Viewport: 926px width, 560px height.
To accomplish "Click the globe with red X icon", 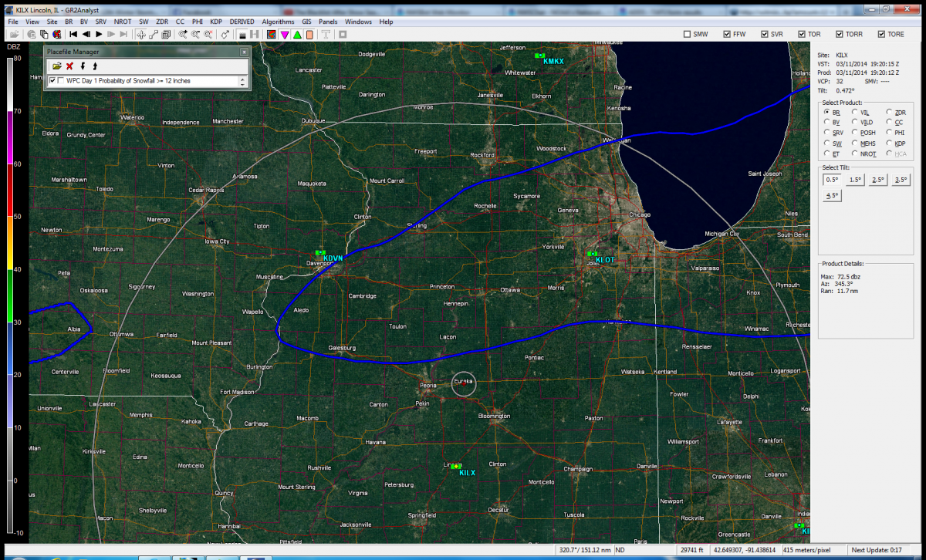I will coord(56,34).
